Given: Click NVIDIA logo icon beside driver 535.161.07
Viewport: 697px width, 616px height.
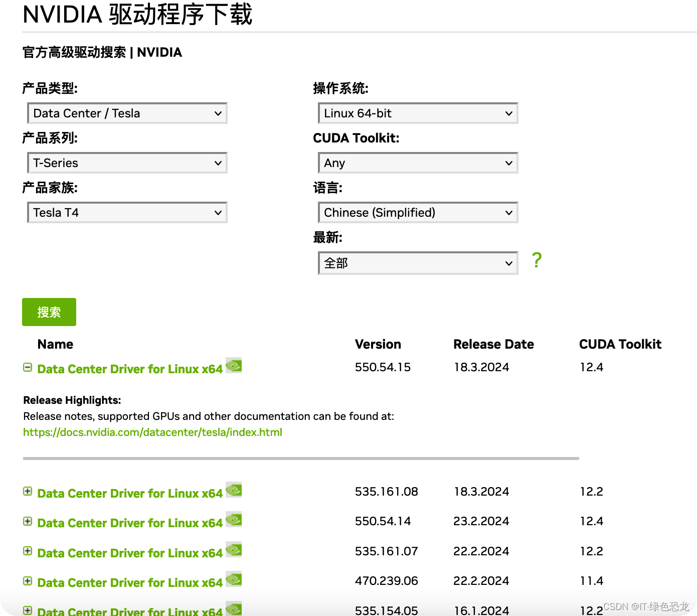Looking at the screenshot, I should coord(234,550).
